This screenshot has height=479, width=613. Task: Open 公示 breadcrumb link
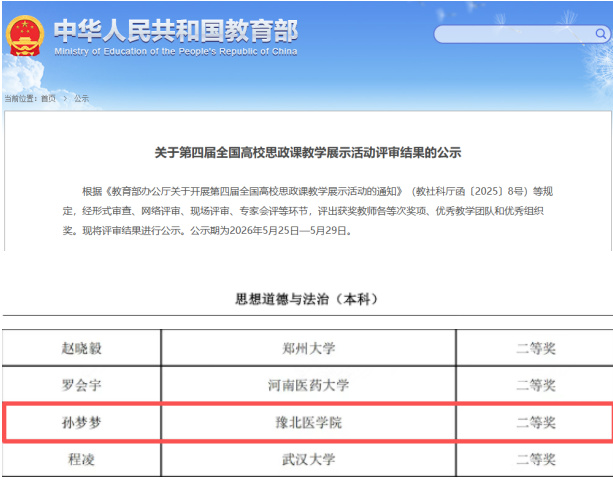(82, 99)
